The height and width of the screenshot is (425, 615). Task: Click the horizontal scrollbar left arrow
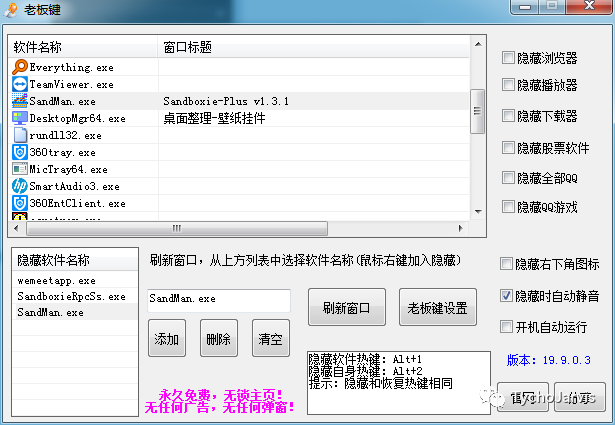click(x=16, y=228)
